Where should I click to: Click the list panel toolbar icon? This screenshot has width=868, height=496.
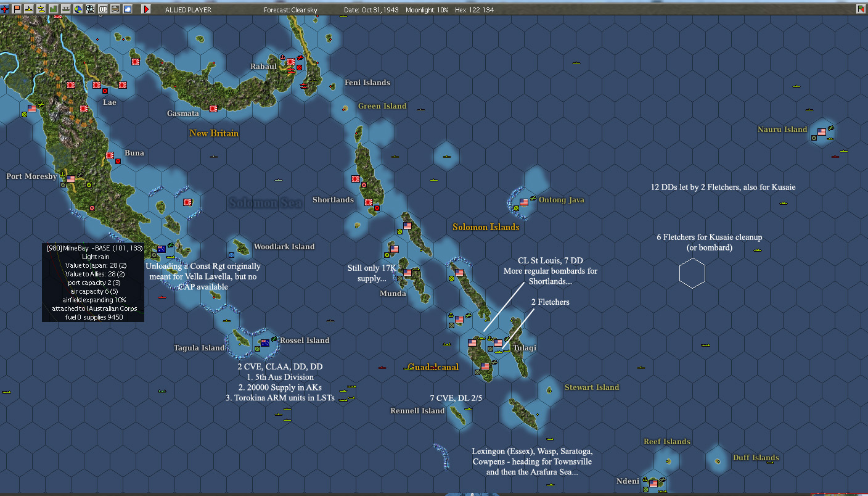point(115,9)
